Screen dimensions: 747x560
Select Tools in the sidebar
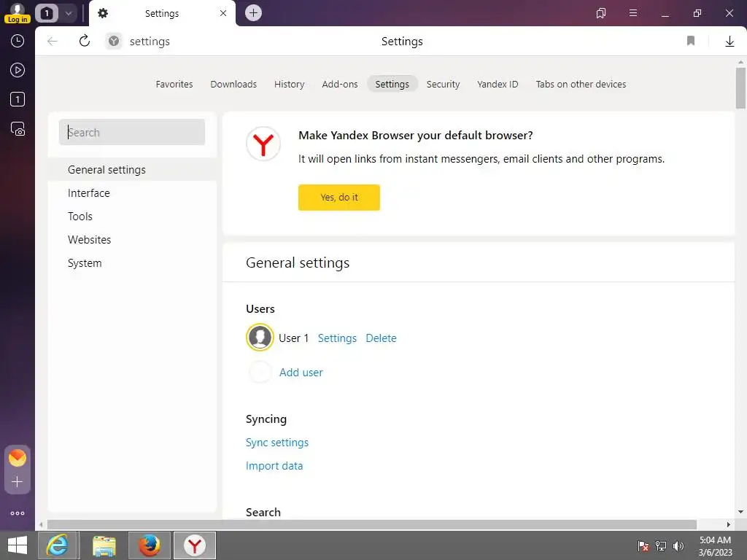[132, 216]
